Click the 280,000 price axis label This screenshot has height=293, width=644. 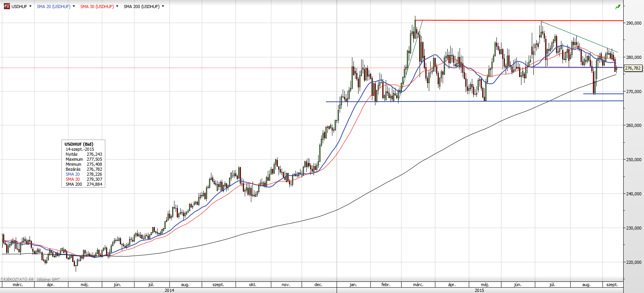point(634,57)
